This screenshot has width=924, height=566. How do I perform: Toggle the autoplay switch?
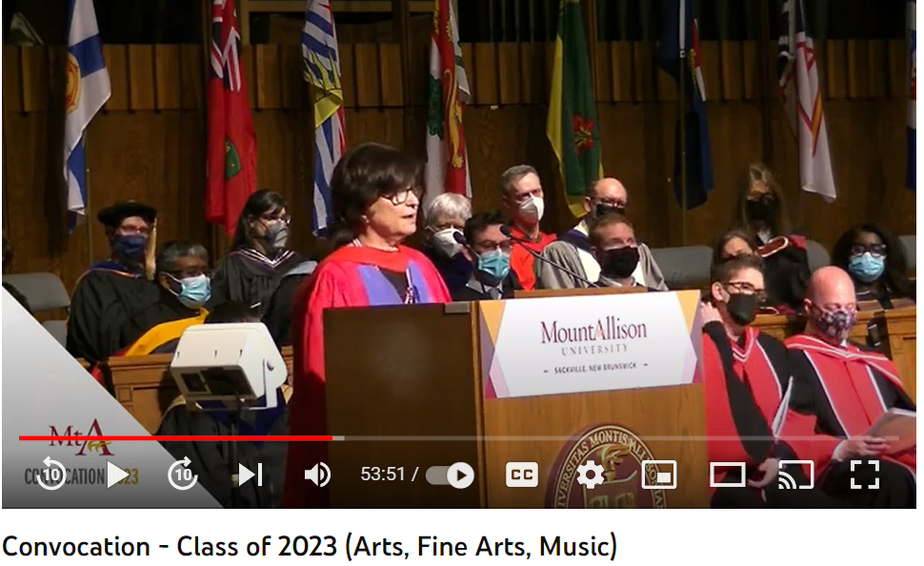[450, 475]
